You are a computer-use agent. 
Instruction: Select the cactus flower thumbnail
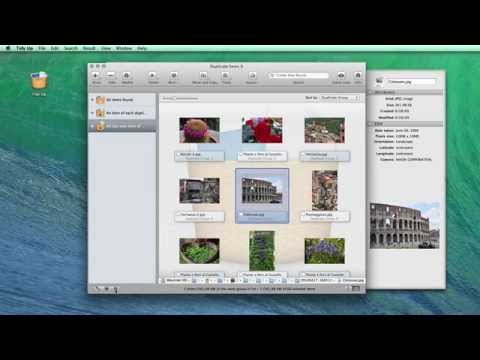199,130
